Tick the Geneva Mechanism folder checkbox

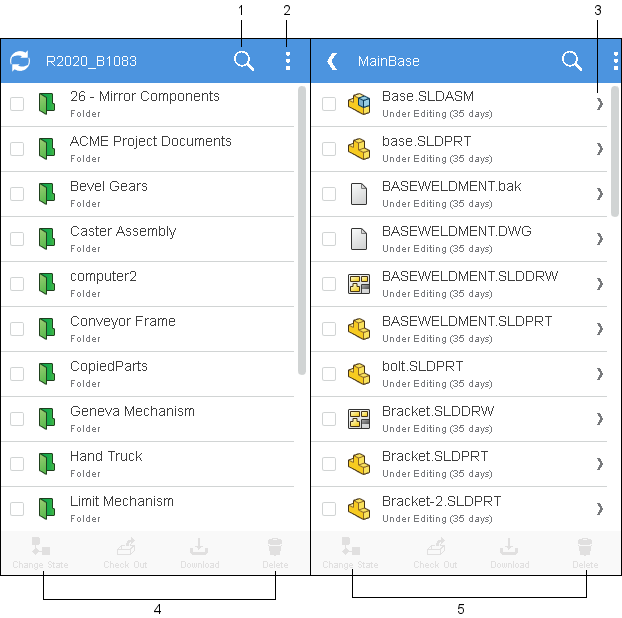(17, 418)
